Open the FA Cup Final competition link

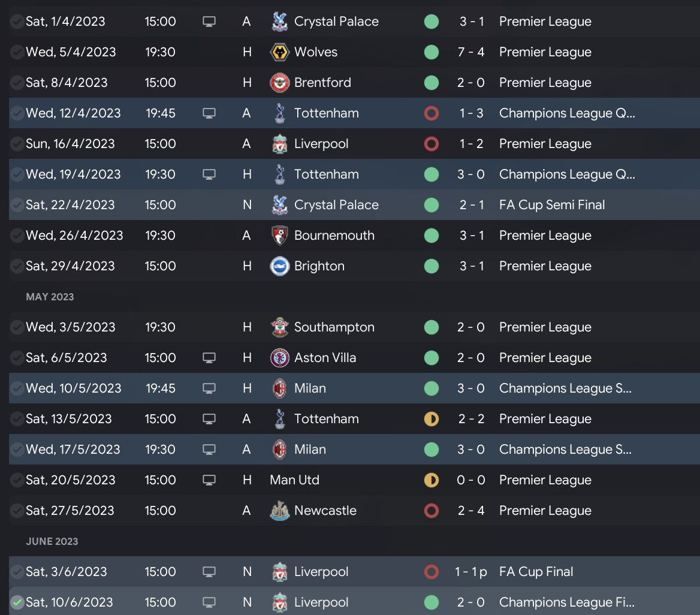[536, 572]
